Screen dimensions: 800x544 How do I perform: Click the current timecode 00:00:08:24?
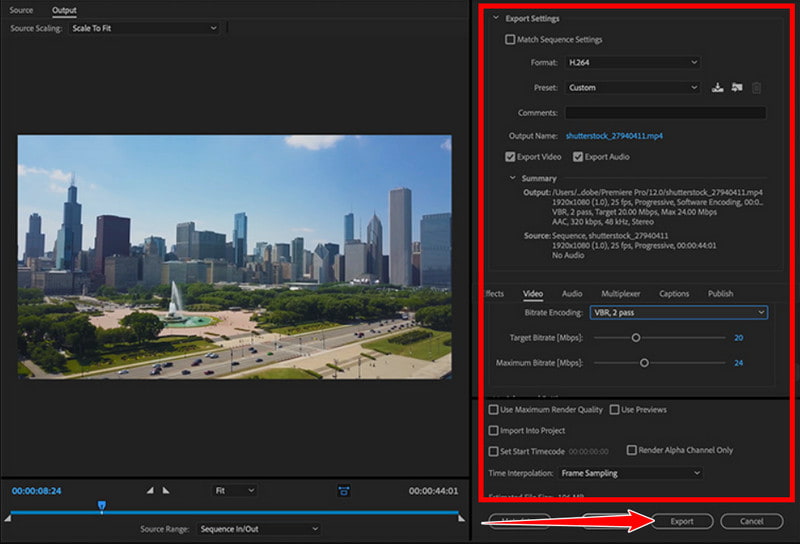37,491
